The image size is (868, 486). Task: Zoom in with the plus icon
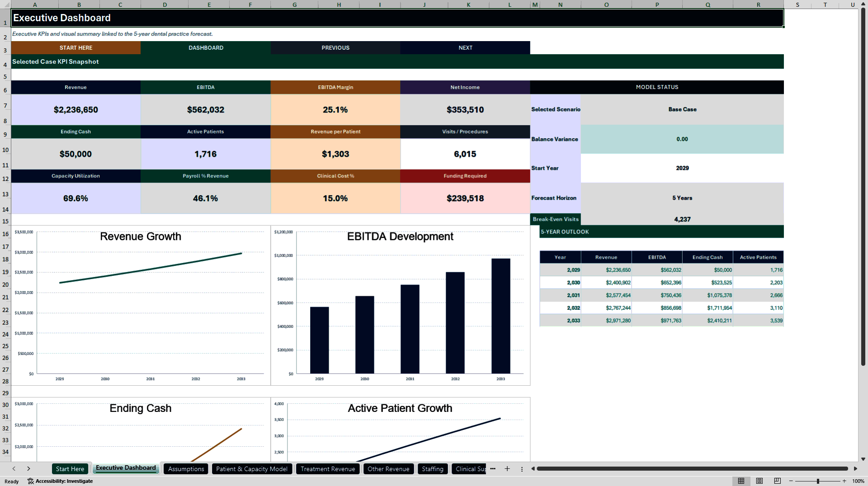coord(844,481)
